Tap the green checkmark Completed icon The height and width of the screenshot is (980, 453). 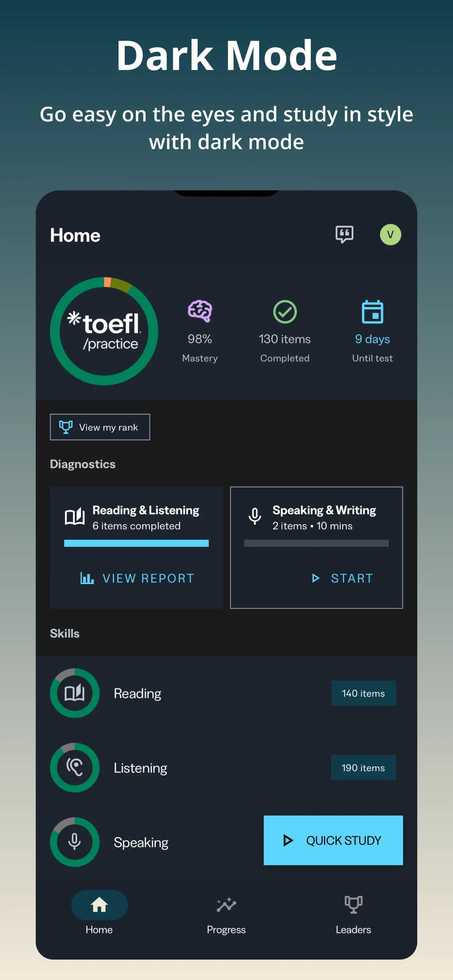pyautogui.click(x=285, y=312)
